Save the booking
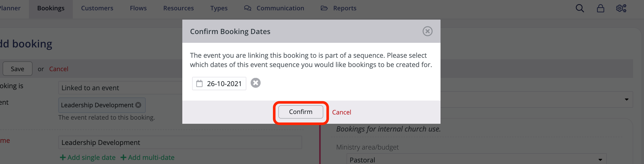The height and width of the screenshot is (164, 644). 17,69
